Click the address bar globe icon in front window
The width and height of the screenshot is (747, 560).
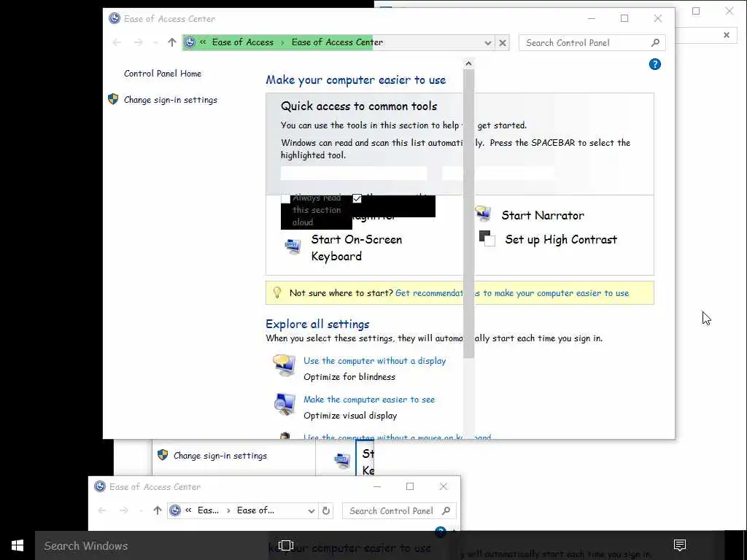[x=190, y=42]
